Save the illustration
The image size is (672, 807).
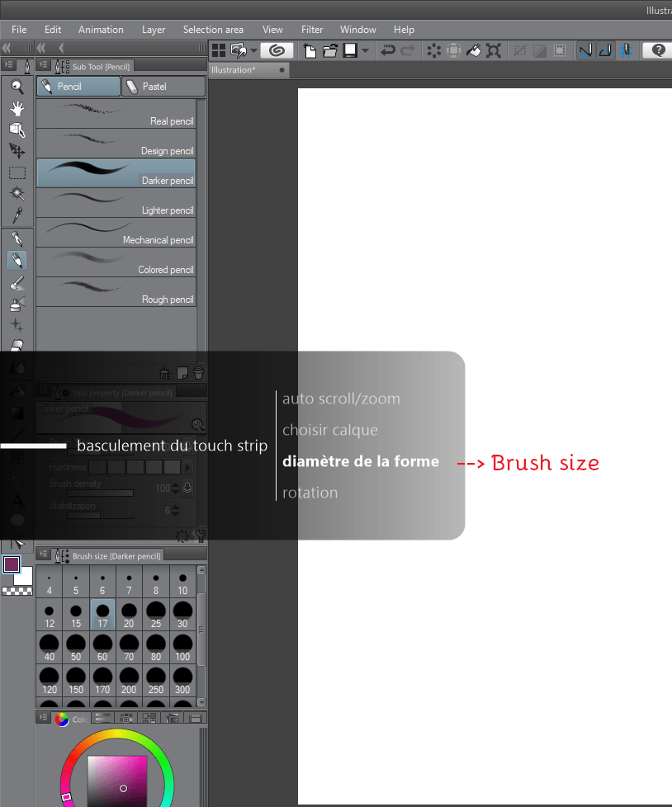click(x=351, y=50)
